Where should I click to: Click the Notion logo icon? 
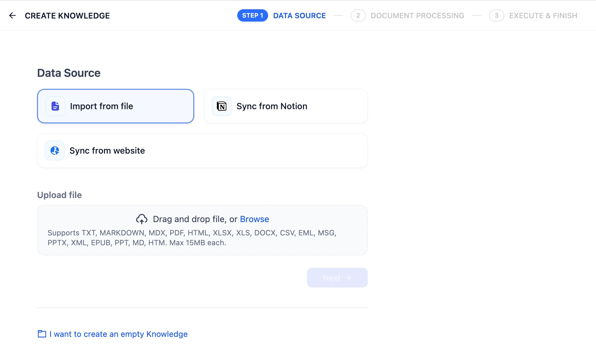click(x=221, y=106)
